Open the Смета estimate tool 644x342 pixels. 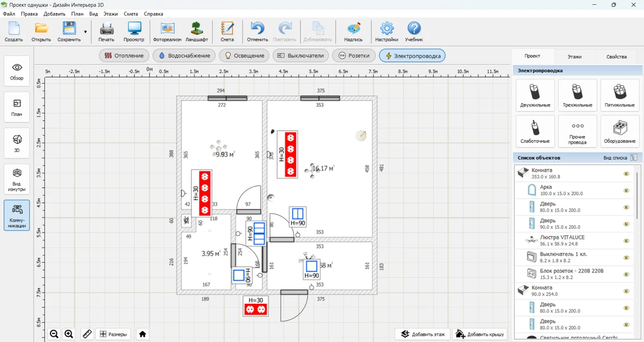click(x=227, y=32)
